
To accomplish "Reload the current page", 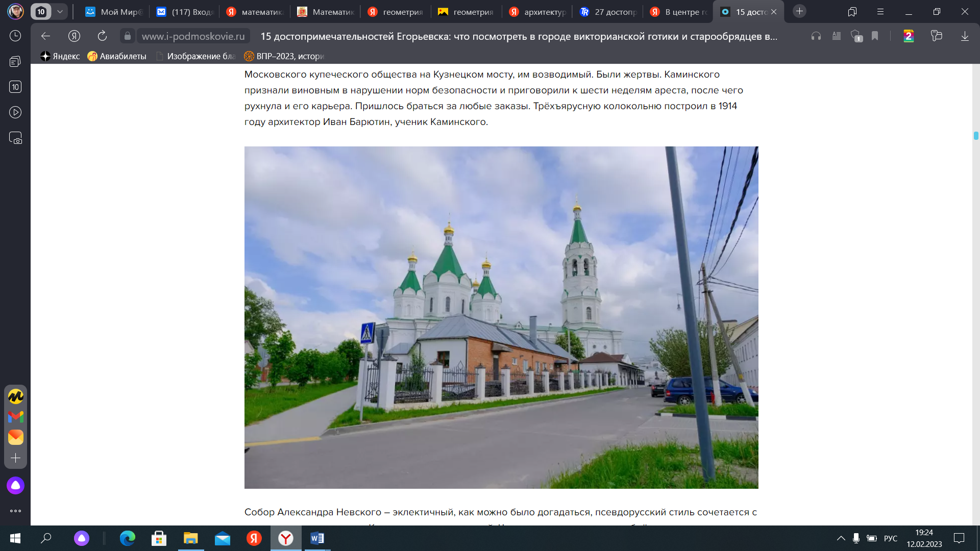I will click(102, 36).
